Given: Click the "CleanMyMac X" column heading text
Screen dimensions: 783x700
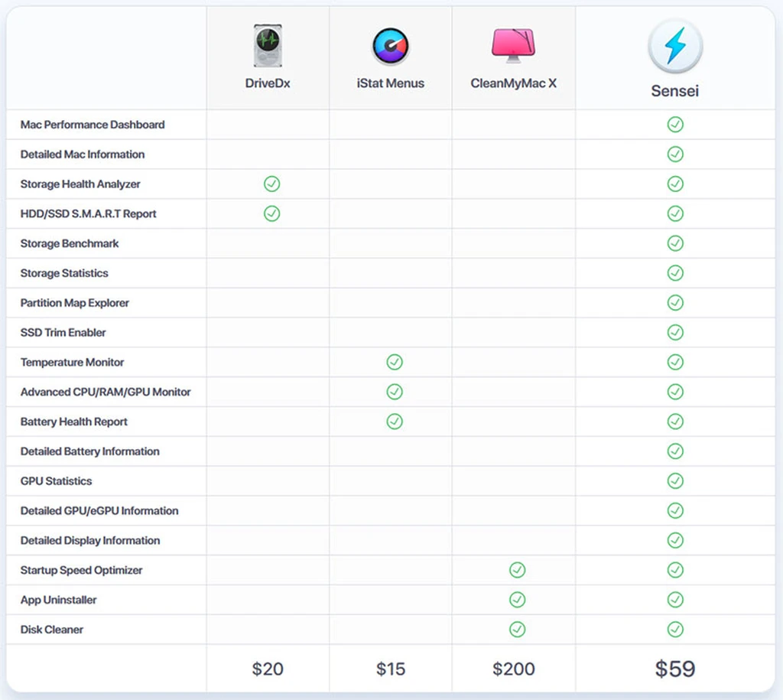Looking at the screenshot, I should [513, 83].
